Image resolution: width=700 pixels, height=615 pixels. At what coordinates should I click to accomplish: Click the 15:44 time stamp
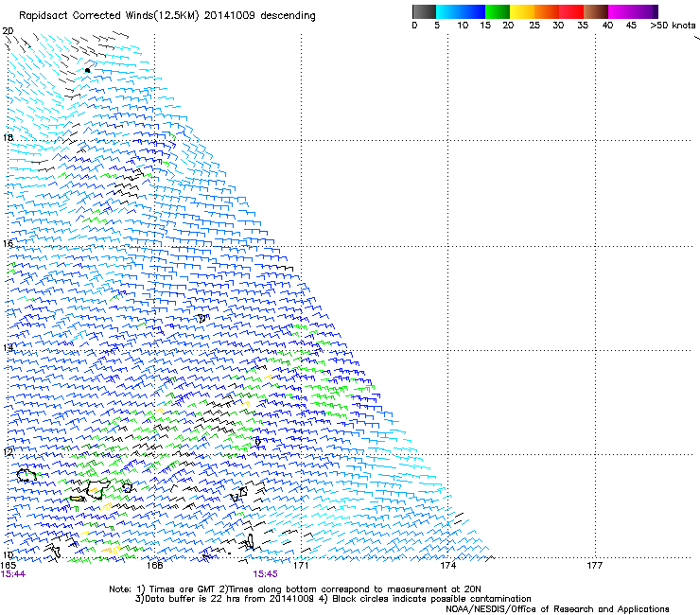[13, 574]
